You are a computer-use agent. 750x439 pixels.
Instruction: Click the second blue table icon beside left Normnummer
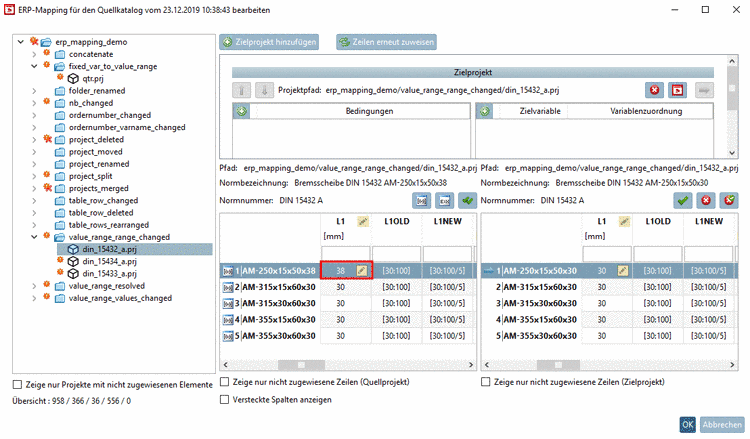click(445, 201)
